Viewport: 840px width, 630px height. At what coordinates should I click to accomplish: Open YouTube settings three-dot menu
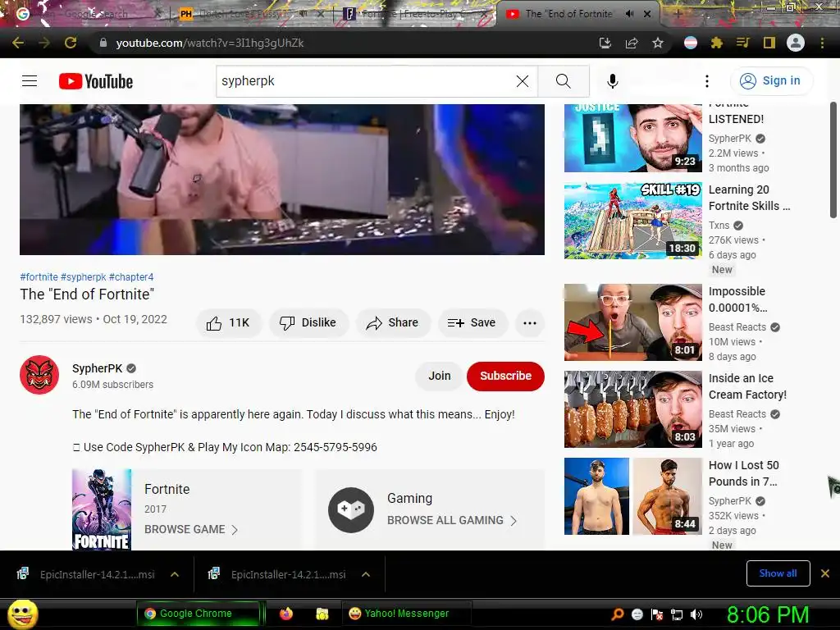(706, 81)
